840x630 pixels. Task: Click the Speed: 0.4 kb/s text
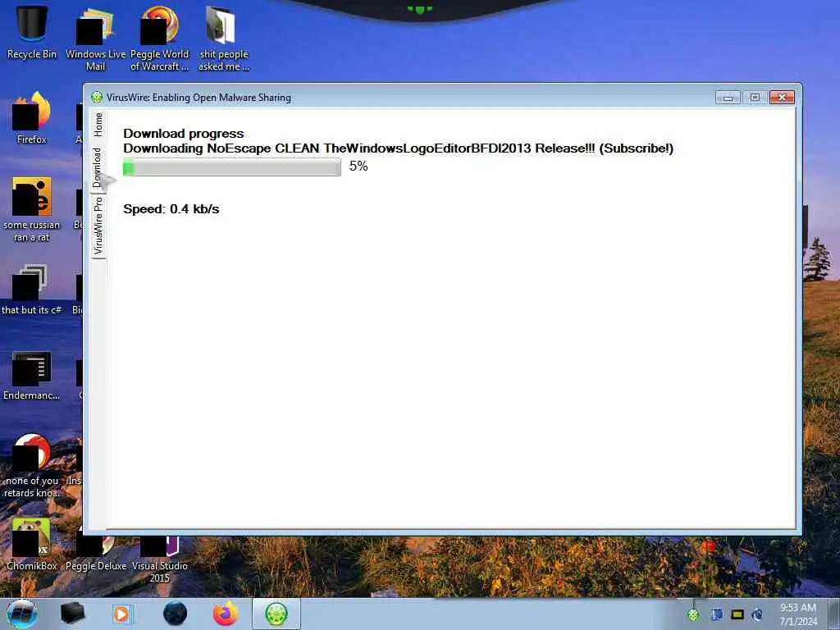click(171, 209)
